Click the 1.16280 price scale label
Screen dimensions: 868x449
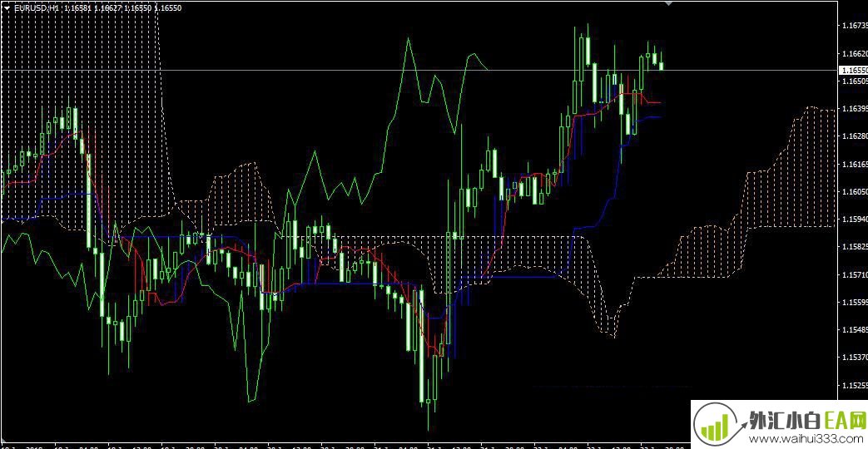tap(854, 136)
